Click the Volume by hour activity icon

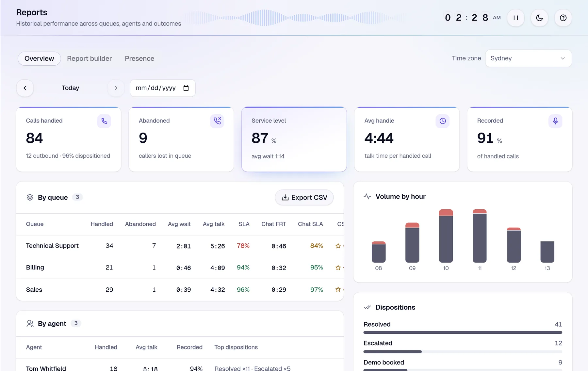pyautogui.click(x=367, y=197)
